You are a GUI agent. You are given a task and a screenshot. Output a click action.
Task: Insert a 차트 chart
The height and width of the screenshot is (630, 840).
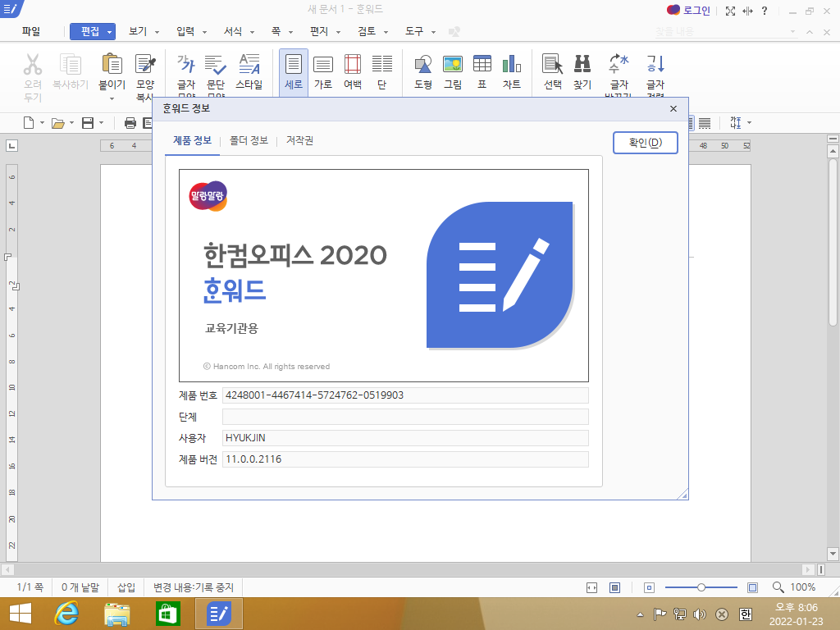pyautogui.click(x=512, y=64)
